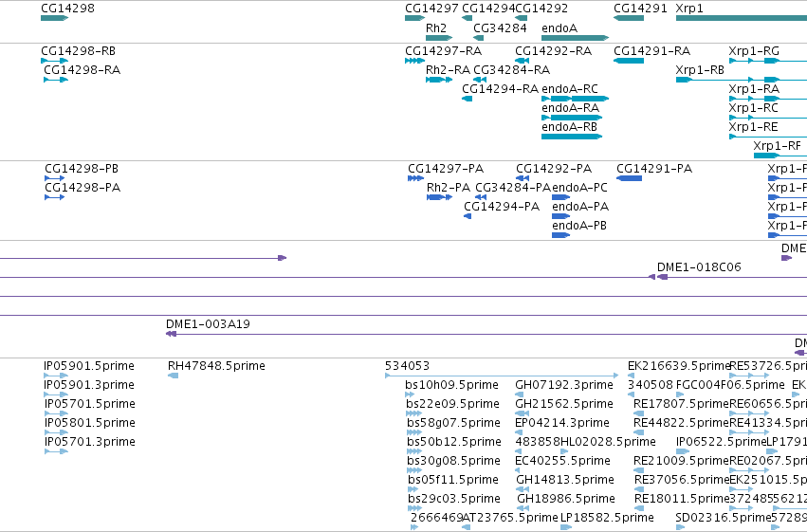
Task: Select EST bs30g08.5prime
Action: point(414,470)
